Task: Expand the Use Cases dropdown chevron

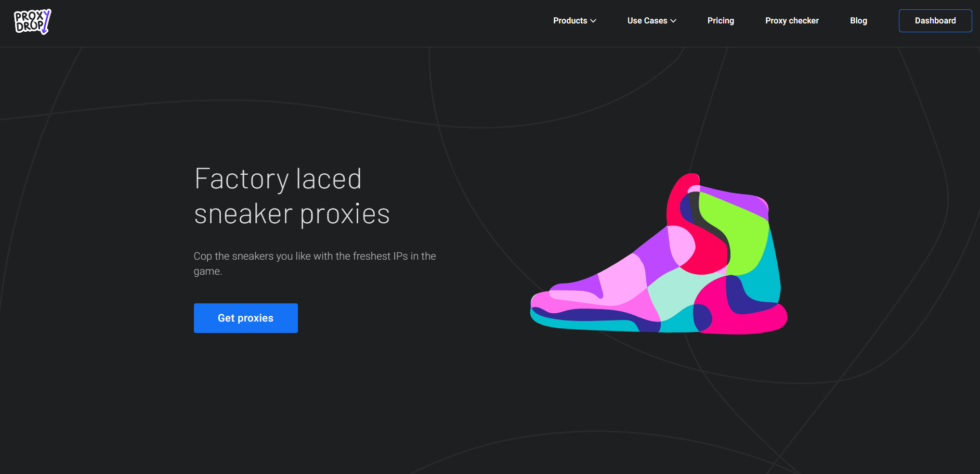Action: point(673,21)
